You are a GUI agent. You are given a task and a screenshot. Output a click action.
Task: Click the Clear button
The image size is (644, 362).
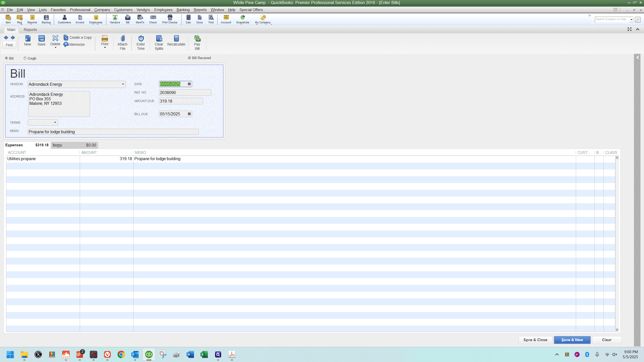tap(607, 340)
